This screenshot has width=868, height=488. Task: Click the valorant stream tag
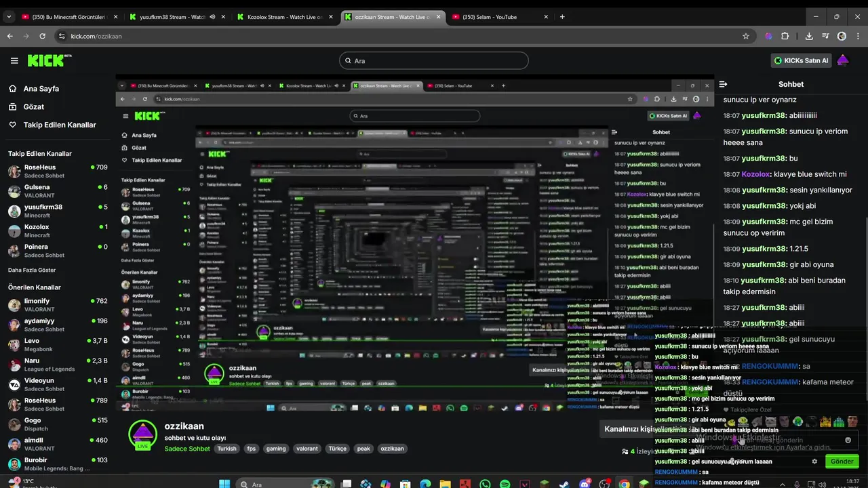point(307,449)
